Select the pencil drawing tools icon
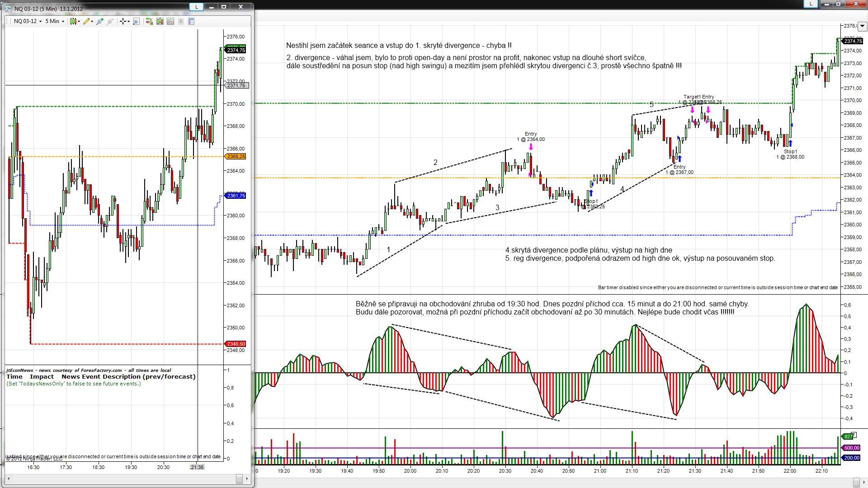The height and width of the screenshot is (488, 868). (87, 21)
